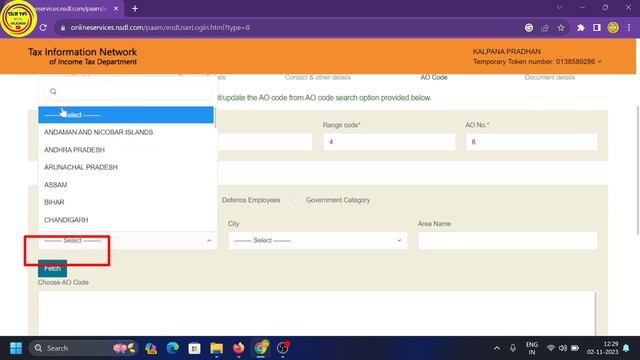Open Microsoft Edge from taskbar
Image resolution: width=640 pixels, height=360 pixels.
click(173, 348)
